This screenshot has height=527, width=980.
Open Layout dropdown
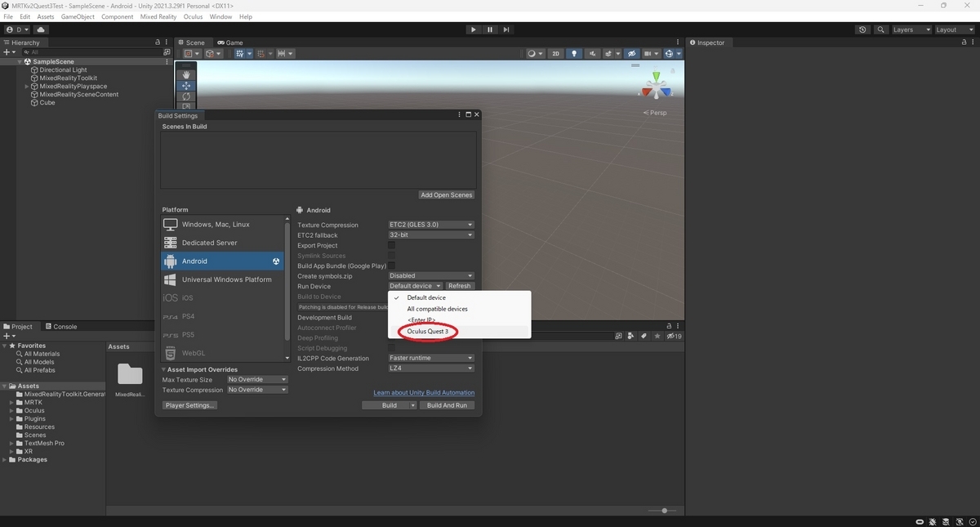(x=954, y=29)
